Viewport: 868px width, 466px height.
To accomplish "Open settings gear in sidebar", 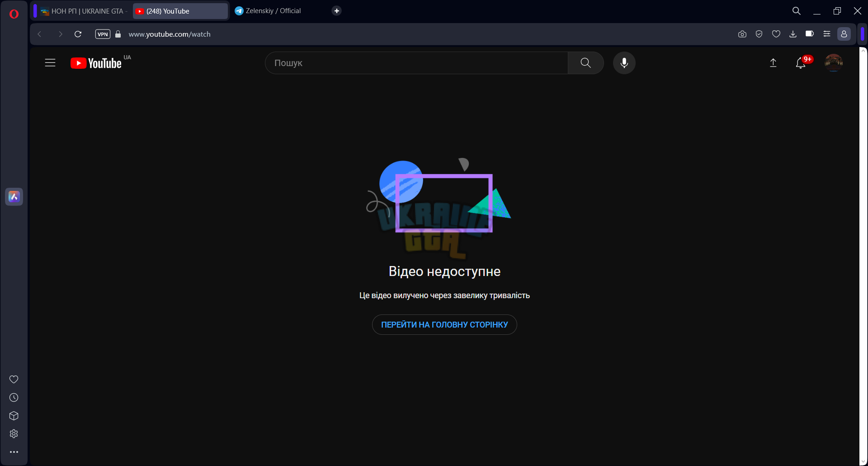I will point(14,434).
